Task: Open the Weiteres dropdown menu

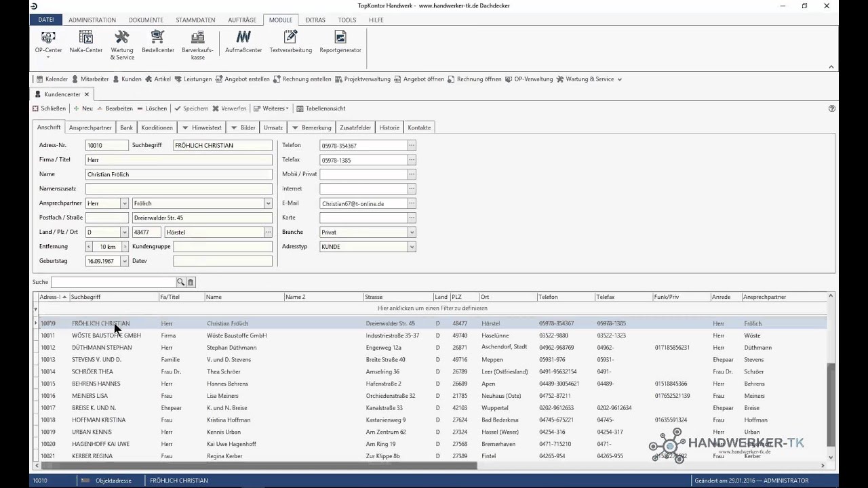Action: point(271,108)
